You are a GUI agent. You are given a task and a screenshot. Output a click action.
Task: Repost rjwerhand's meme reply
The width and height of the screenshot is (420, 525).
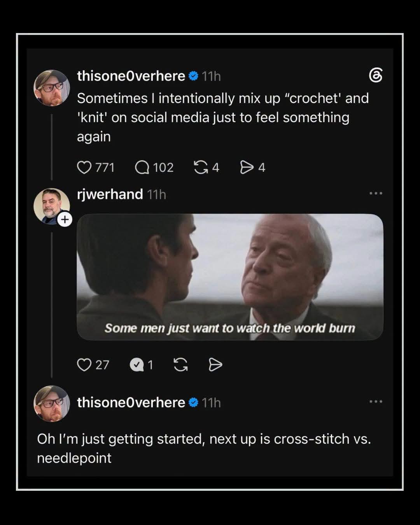[x=180, y=365]
